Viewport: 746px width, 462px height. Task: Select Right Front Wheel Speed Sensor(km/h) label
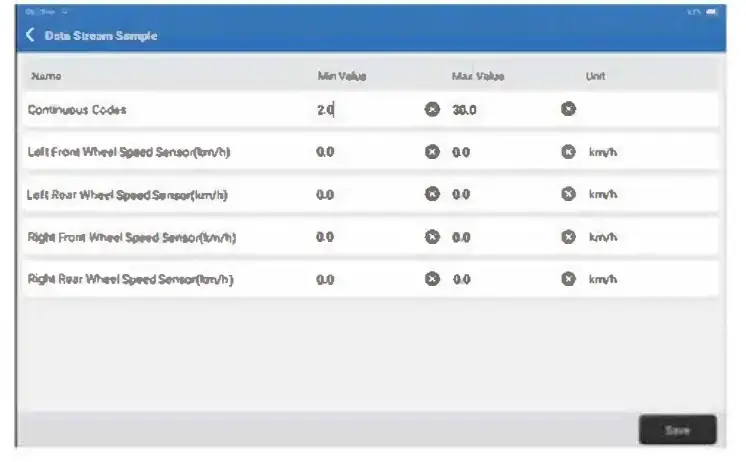tap(132, 237)
